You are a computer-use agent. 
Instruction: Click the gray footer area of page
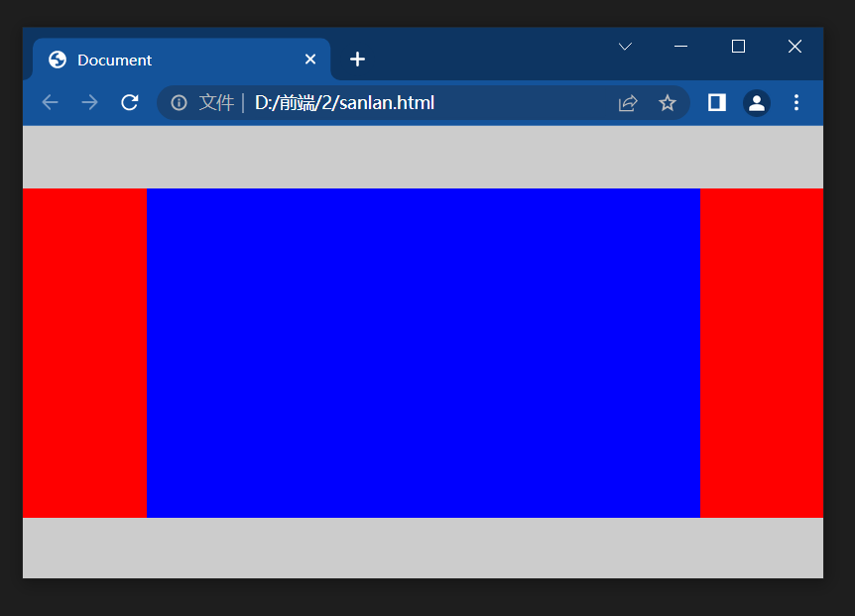[x=424, y=548]
